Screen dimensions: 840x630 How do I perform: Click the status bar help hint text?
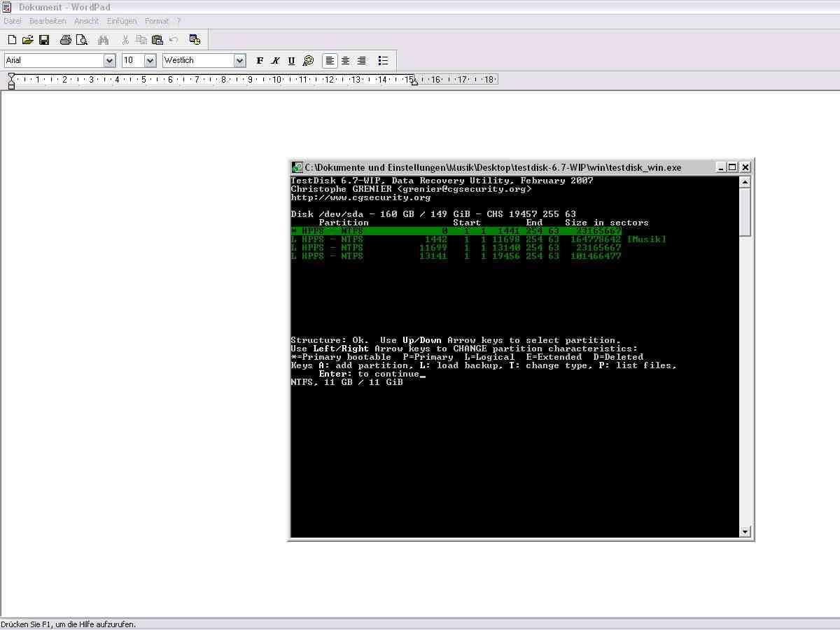point(68,624)
